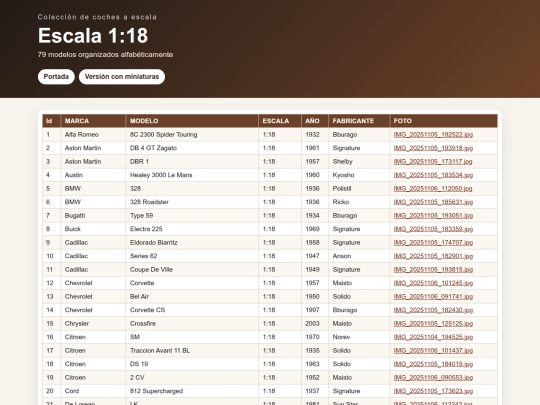This screenshot has width=540, height=405.
Task: Open photo link IMG_20251106_101245.jpg
Action: tap(433, 283)
